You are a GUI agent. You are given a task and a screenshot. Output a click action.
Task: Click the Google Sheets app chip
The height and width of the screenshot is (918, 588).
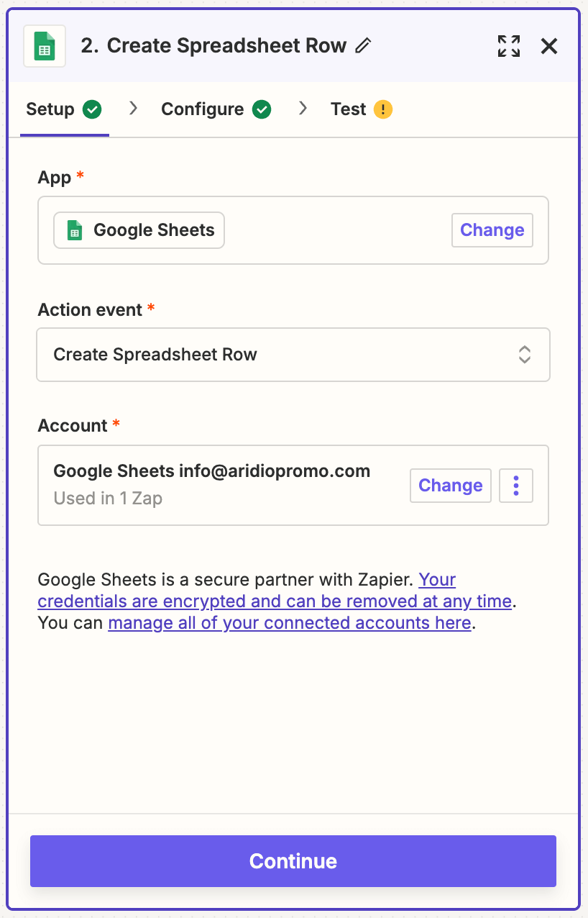coord(139,230)
